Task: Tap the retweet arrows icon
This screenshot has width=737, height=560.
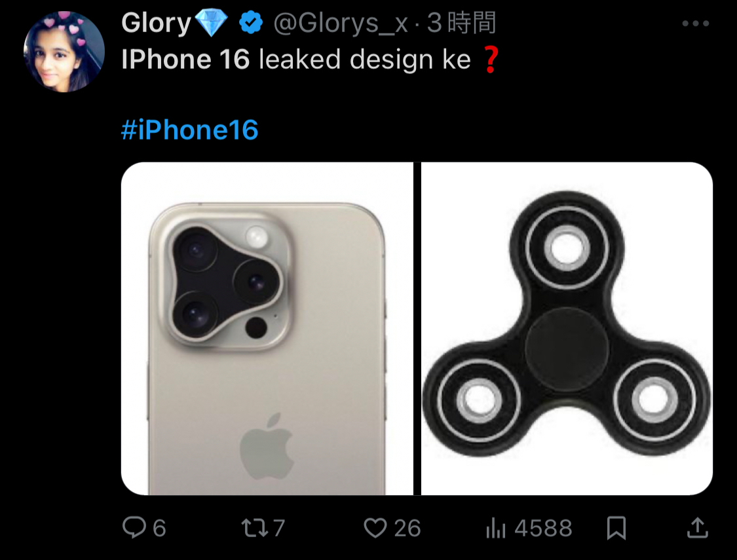Action: pyautogui.click(x=255, y=528)
